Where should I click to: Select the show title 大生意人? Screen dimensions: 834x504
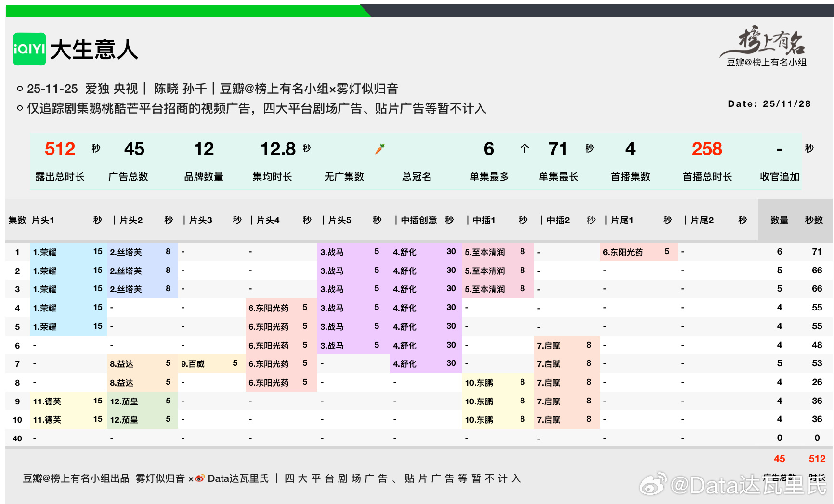click(94, 50)
